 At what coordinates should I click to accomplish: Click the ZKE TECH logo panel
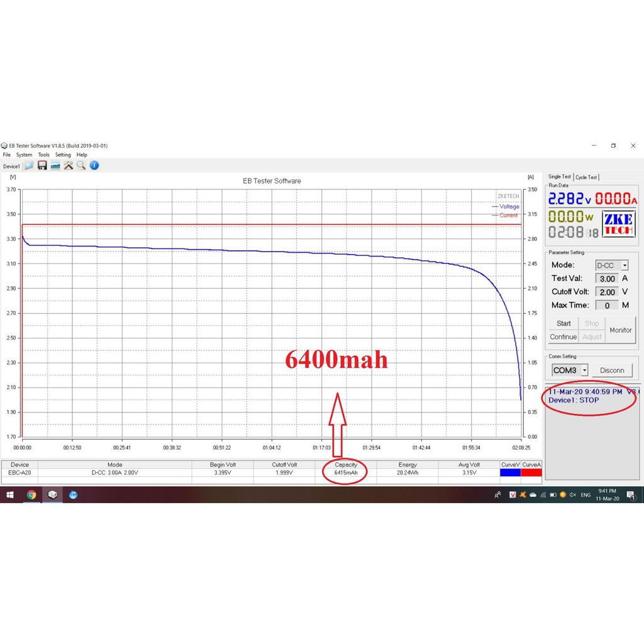click(x=618, y=225)
